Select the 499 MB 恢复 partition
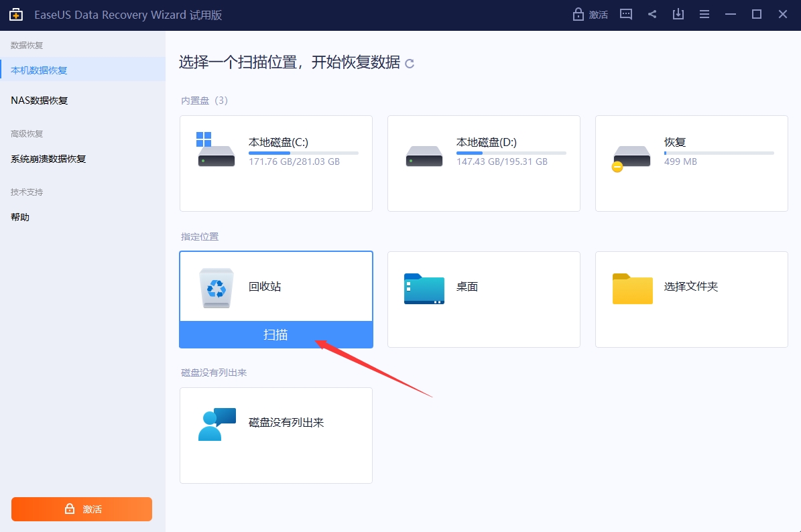This screenshot has height=532, width=801. coord(691,163)
